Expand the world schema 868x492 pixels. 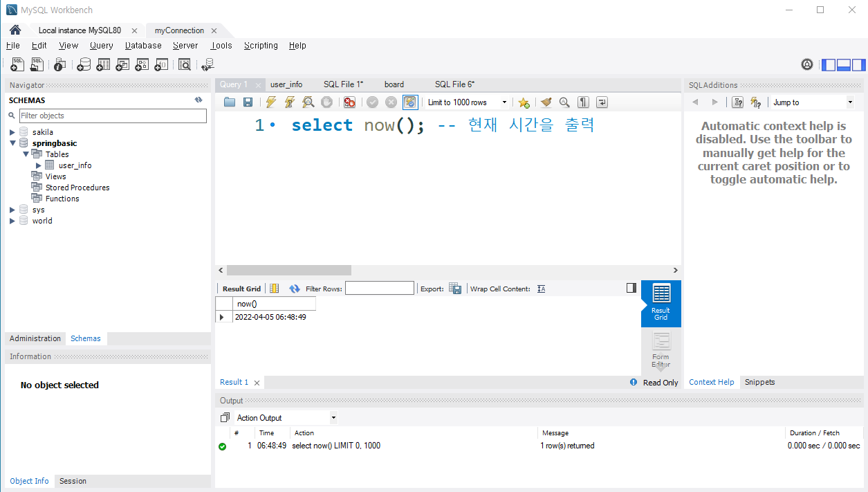pyautogui.click(x=12, y=221)
